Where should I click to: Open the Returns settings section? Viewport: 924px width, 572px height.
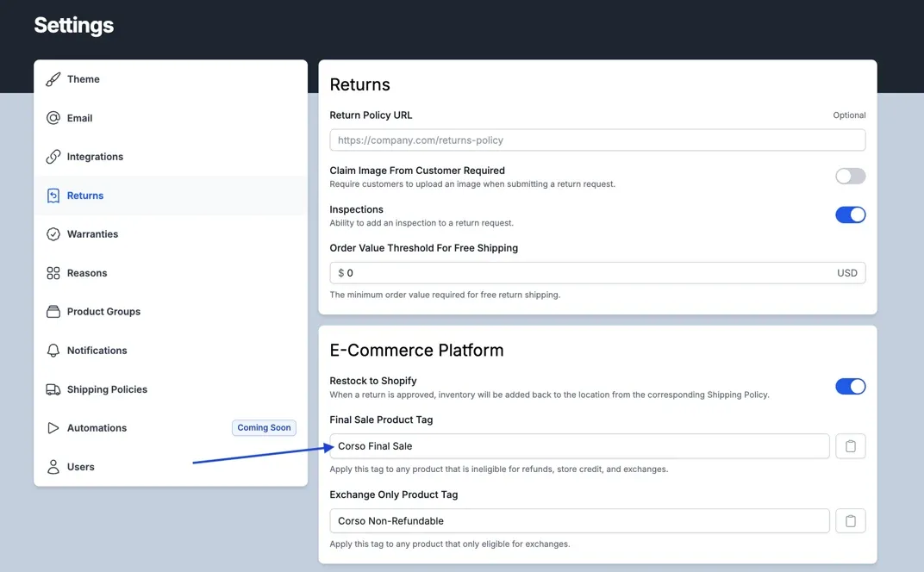click(85, 196)
